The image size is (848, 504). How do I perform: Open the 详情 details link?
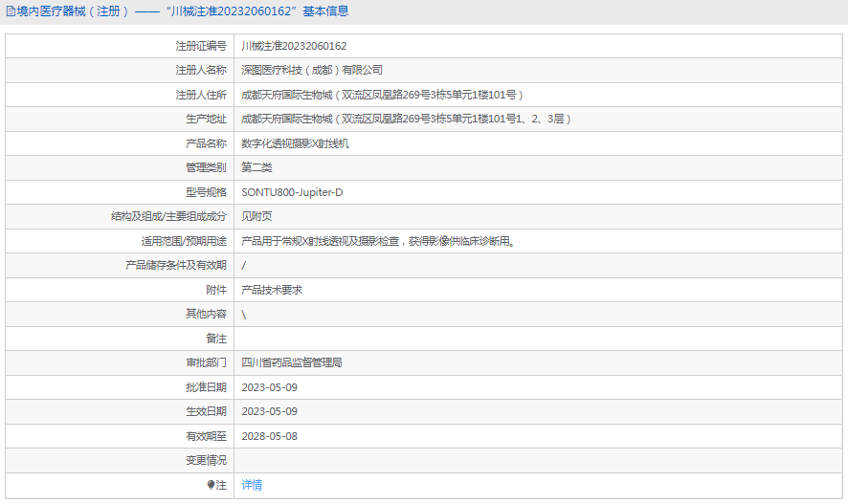pyautogui.click(x=252, y=485)
